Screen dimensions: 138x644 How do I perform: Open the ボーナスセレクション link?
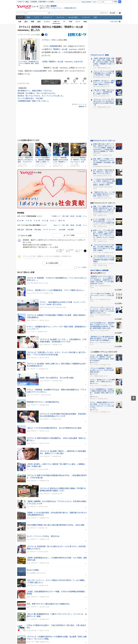[x=55, y=8]
